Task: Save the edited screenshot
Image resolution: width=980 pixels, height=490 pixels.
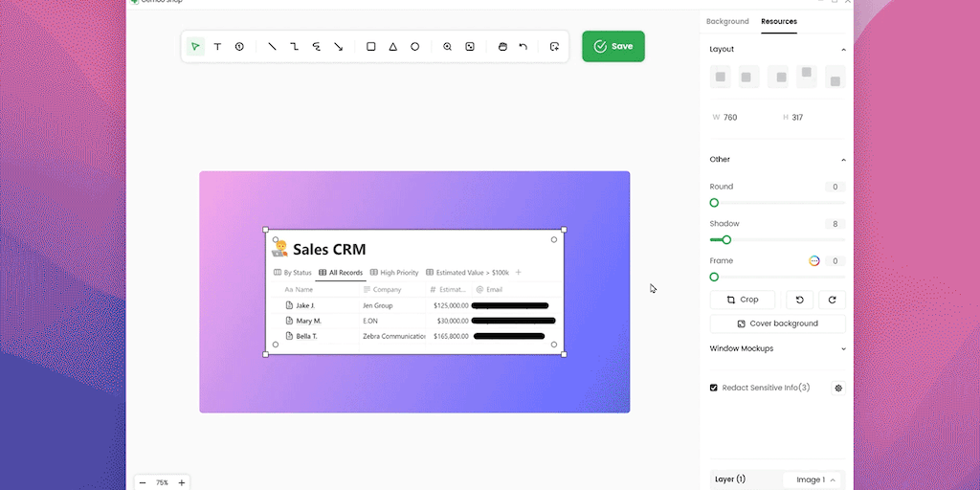Action: click(x=613, y=46)
